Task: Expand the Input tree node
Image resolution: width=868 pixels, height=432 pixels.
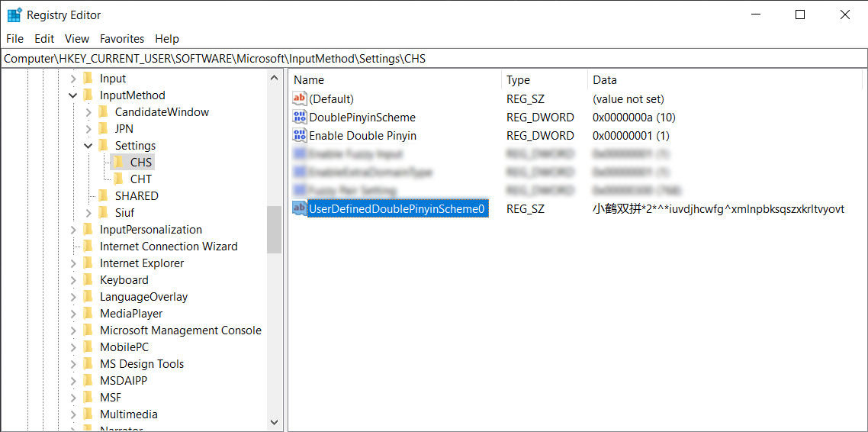Action: coord(73,79)
